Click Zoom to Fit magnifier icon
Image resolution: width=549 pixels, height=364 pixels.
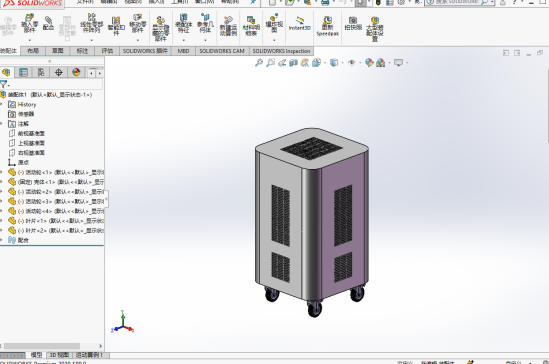(259, 63)
